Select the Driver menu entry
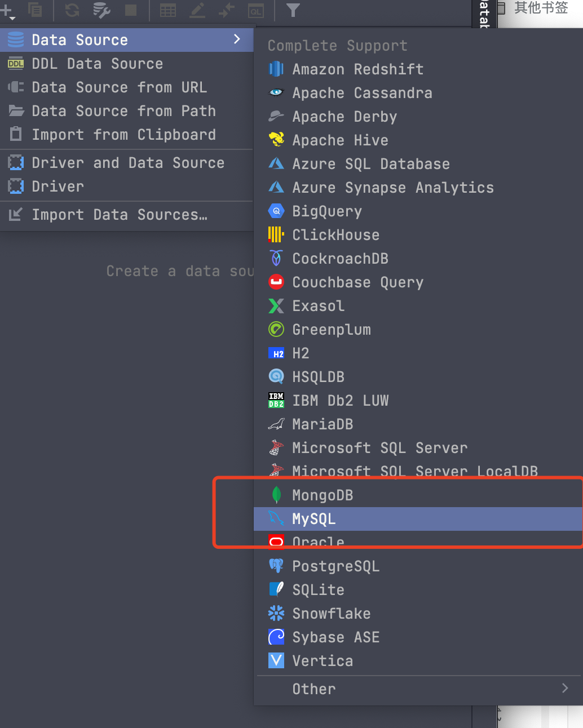The width and height of the screenshot is (583, 728). pyautogui.click(x=127, y=187)
